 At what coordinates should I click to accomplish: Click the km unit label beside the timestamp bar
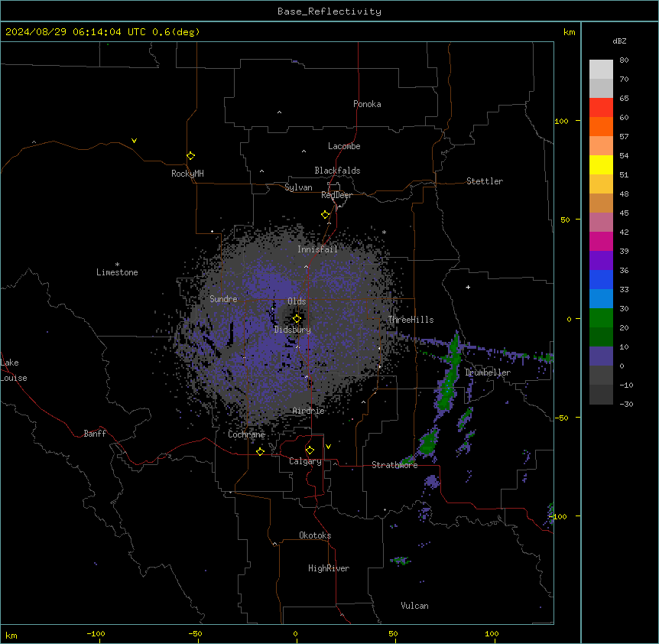coord(570,32)
